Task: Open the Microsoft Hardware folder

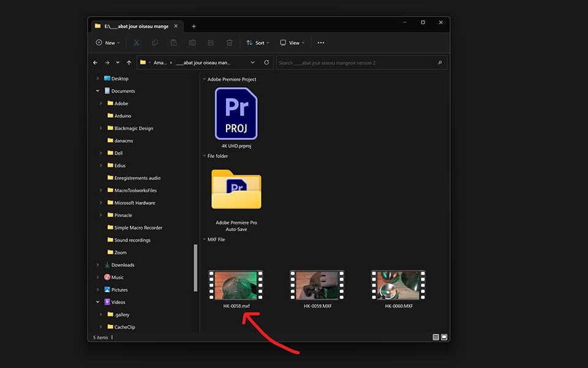Action: click(x=135, y=202)
